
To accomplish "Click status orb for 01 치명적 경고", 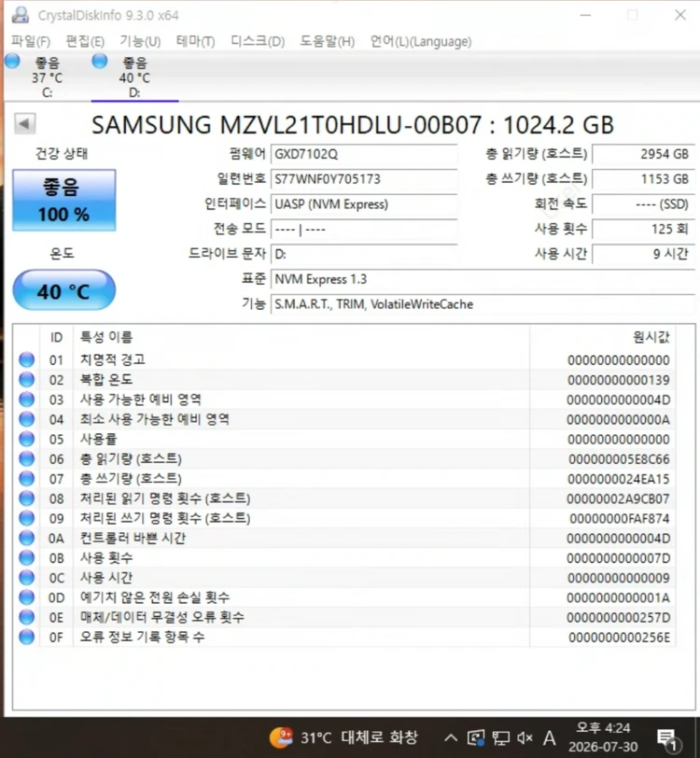I will pos(26,359).
